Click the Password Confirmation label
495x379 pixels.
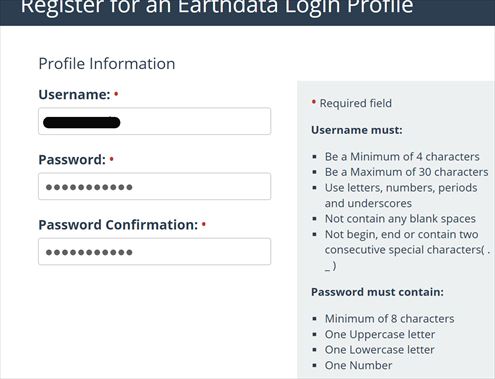(118, 225)
